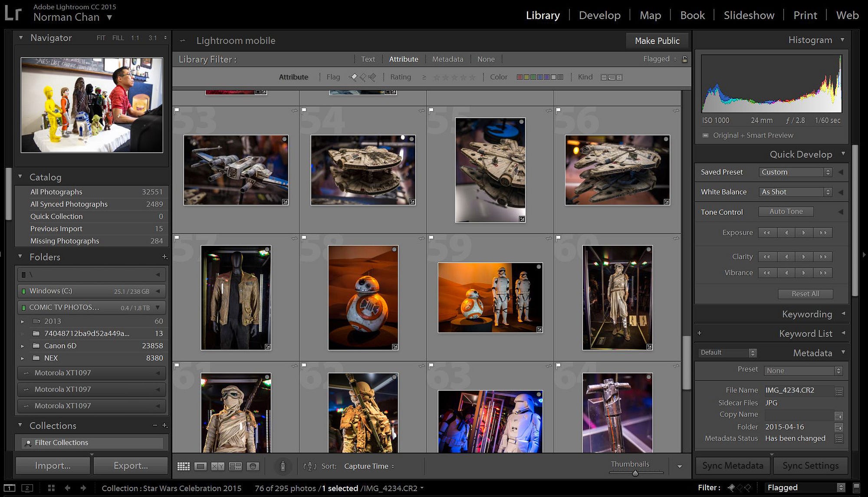Viewport: 868px width, 497px height.
Task: Add a new collection with plus icon
Action: click(x=164, y=425)
